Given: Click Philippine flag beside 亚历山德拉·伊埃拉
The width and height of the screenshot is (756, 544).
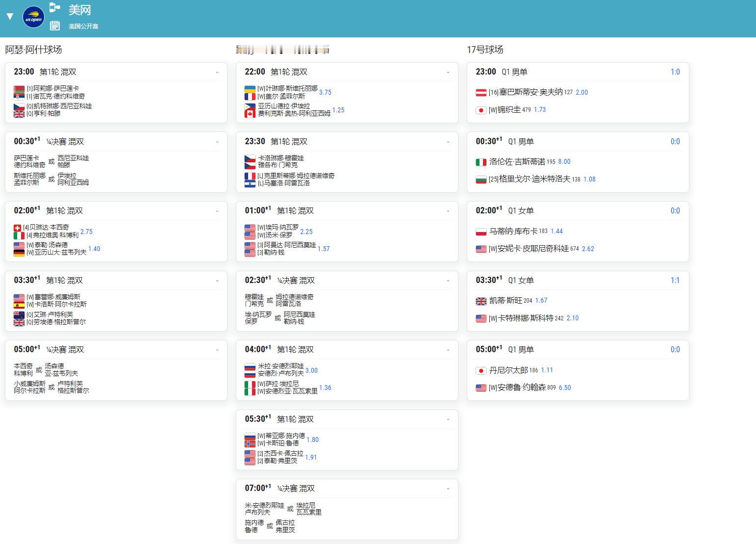Looking at the screenshot, I should click(x=250, y=106).
